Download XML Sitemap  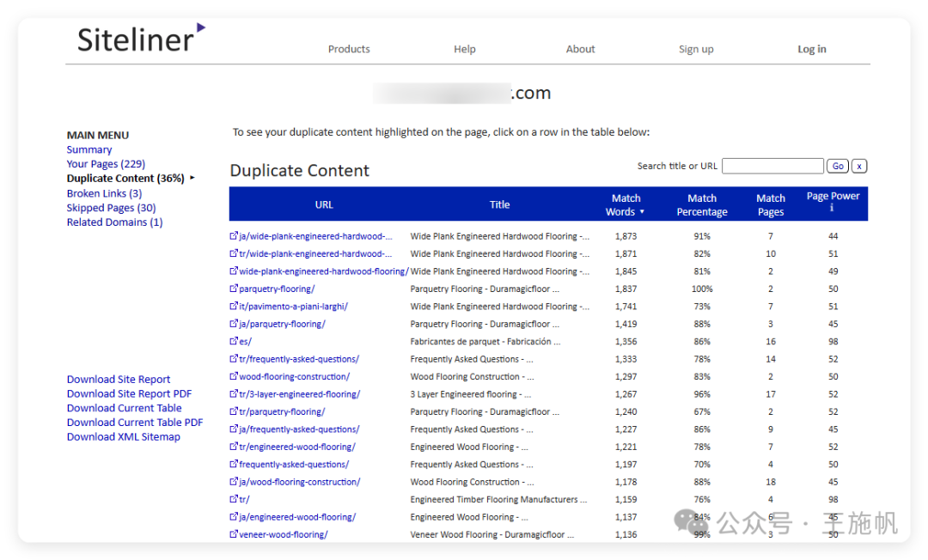tap(124, 436)
